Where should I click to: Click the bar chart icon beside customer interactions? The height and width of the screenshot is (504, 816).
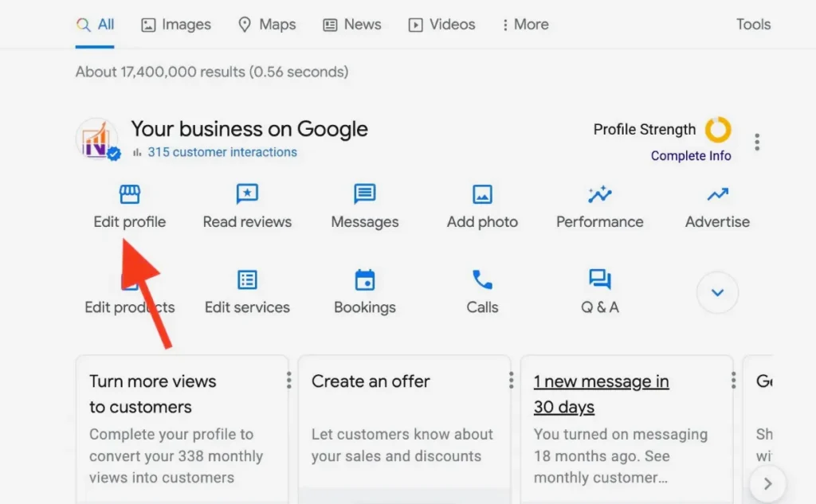(x=137, y=152)
